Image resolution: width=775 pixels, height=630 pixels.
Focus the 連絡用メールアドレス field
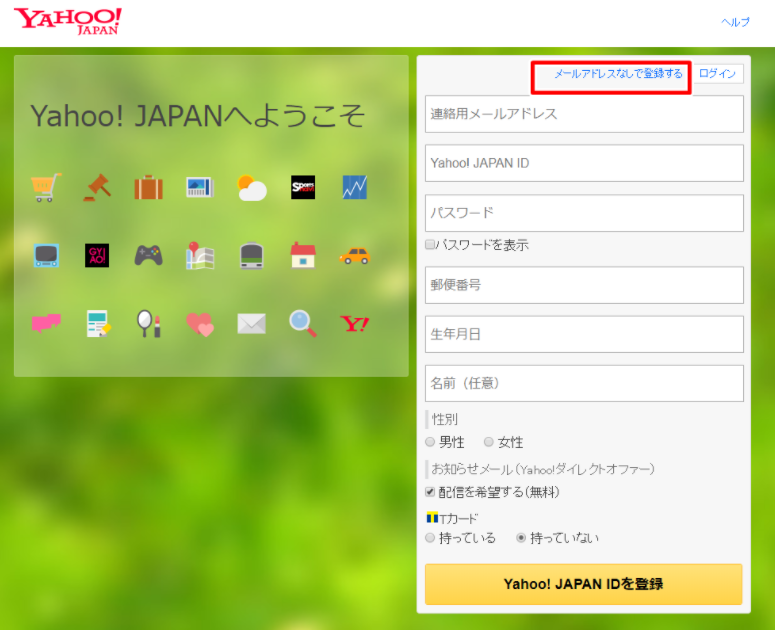click(x=584, y=114)
